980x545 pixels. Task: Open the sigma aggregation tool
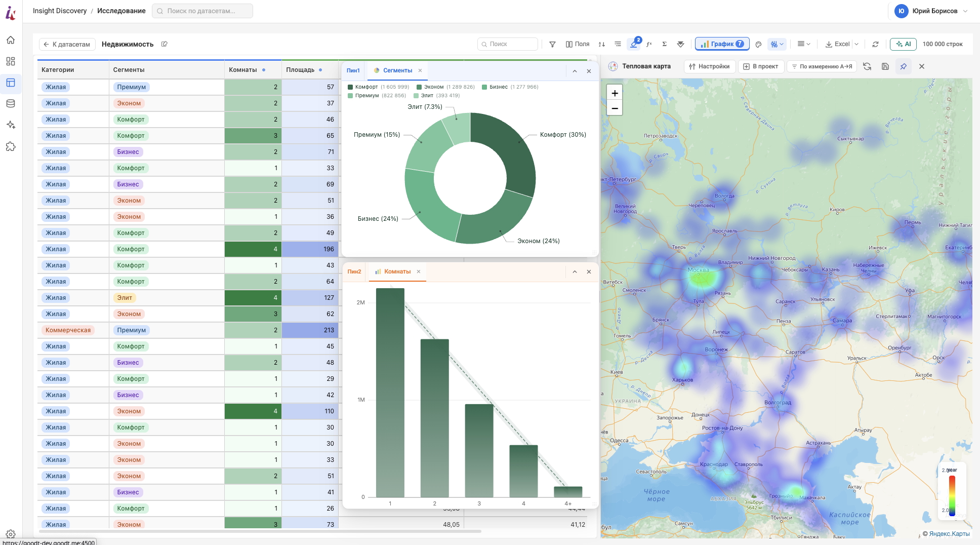pyautogui.click(x=665, y=44)
